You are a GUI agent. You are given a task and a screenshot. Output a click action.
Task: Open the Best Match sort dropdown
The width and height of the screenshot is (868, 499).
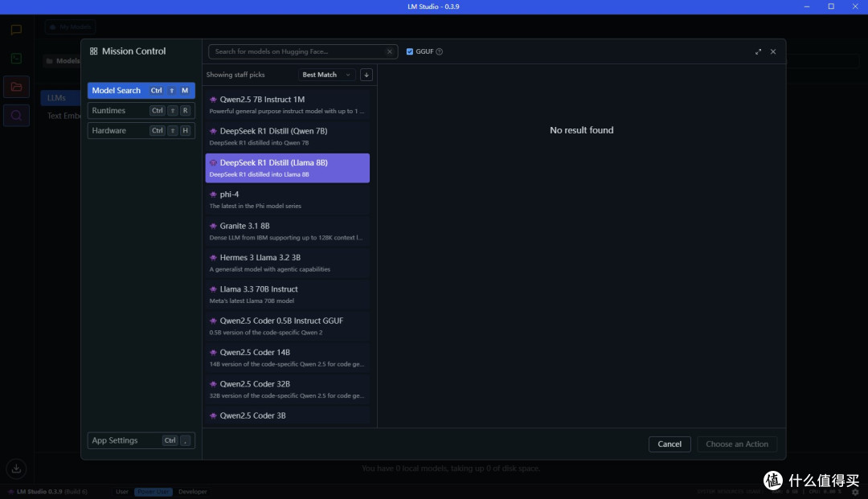pos(326,75)
